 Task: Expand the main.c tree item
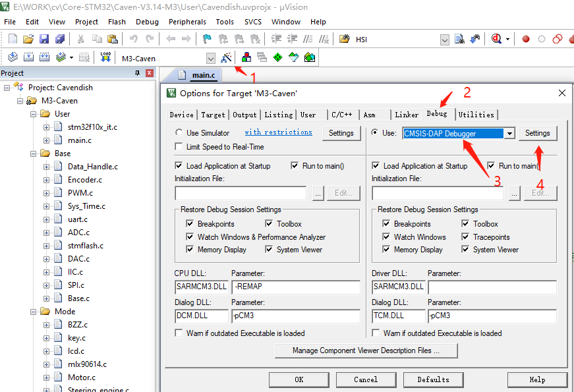pos(47,140)
